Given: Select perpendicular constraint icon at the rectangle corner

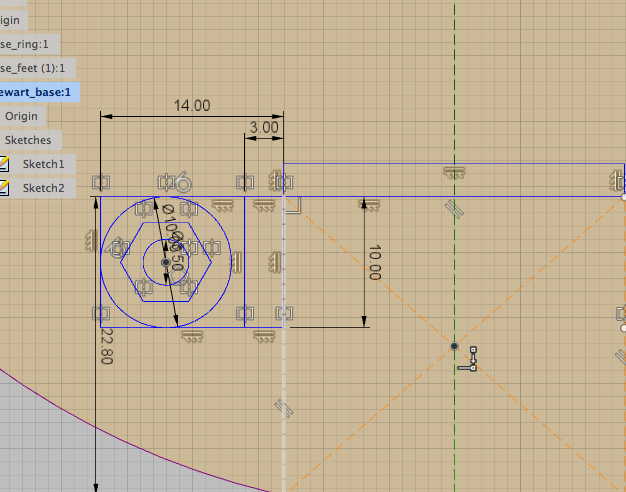Looking at the screenshot, I should (293, 205).
